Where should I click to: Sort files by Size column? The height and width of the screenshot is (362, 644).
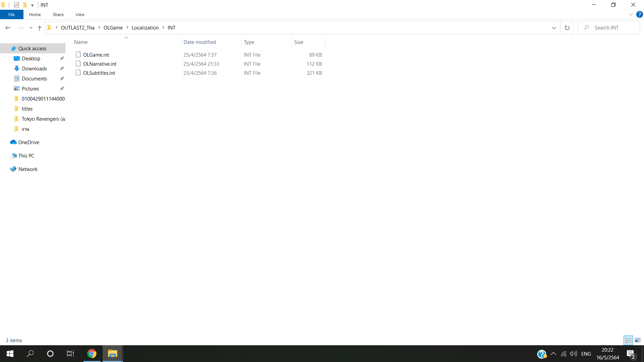[x=308, y=42]
